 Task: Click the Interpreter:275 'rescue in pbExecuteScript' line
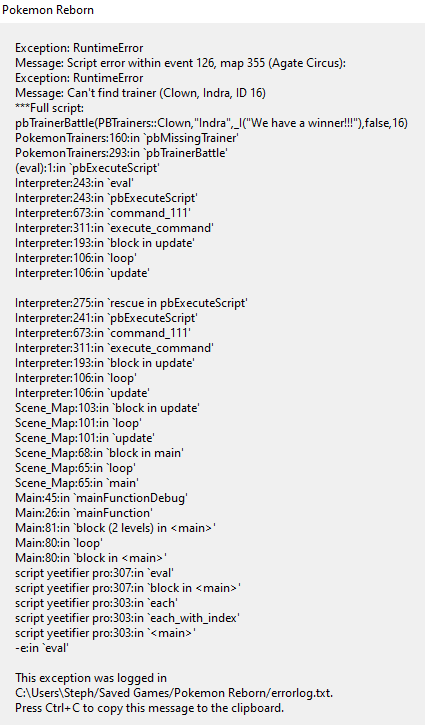[x=131, y=303]
